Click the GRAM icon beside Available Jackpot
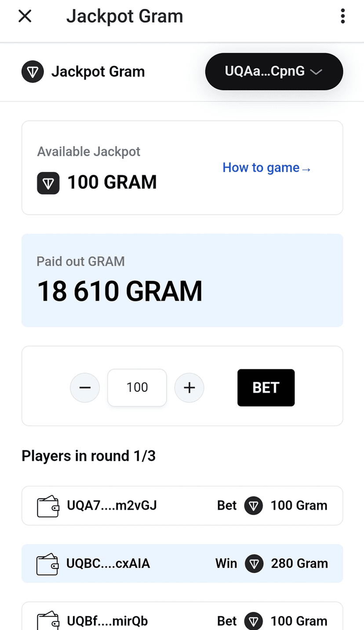The height and width of the screenshot is (630, 364). pyautogui.click(x=48, y=183)
